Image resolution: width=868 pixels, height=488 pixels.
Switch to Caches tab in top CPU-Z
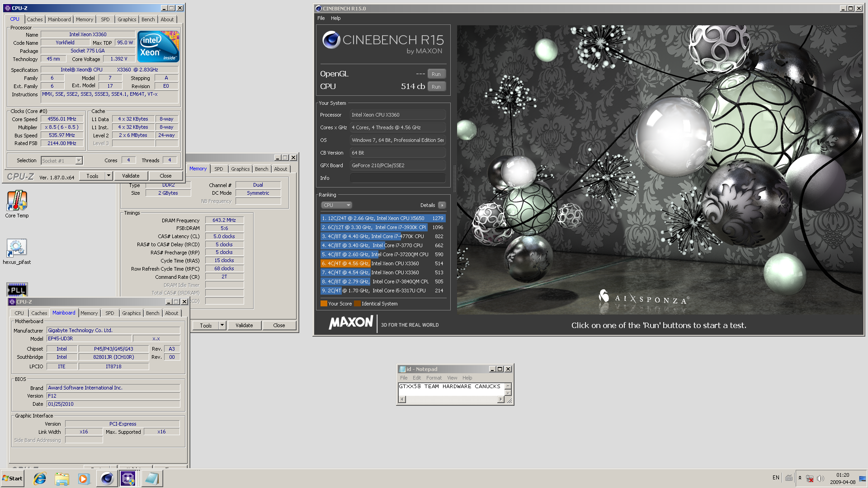coord(34,19)
